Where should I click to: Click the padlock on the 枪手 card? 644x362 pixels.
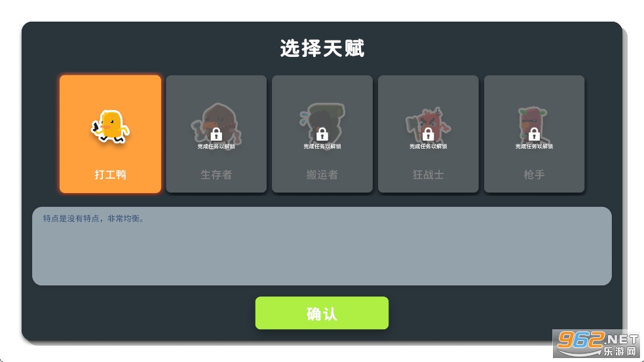click(534, 134)
